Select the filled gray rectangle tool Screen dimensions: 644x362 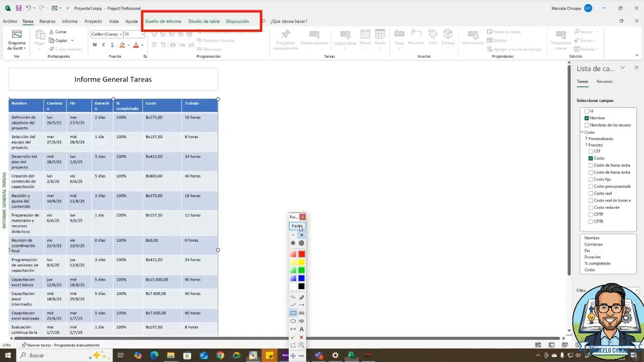pos(301,313)
